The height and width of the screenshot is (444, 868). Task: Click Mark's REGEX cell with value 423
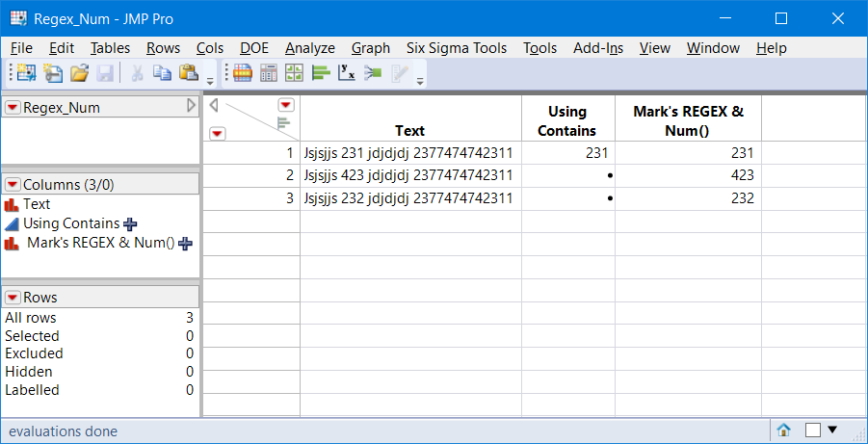tap(688, 175)
